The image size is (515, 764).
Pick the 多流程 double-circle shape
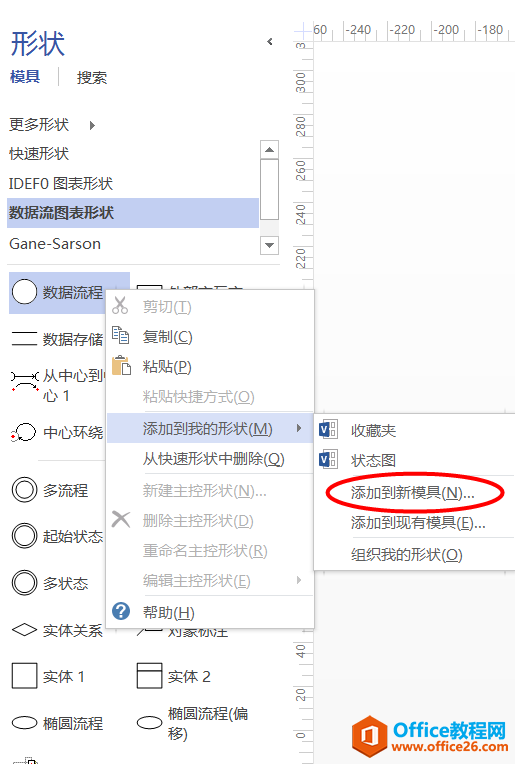[24, 490]
